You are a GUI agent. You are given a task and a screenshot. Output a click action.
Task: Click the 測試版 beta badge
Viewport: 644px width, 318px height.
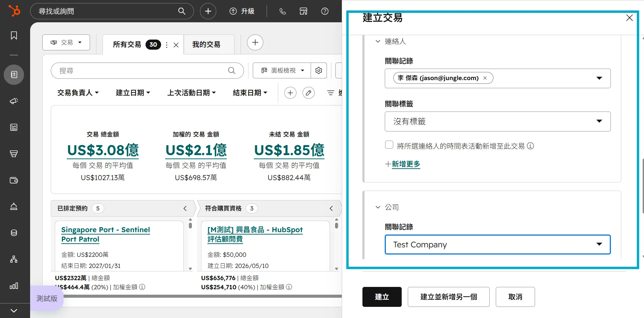coord(47,298)
